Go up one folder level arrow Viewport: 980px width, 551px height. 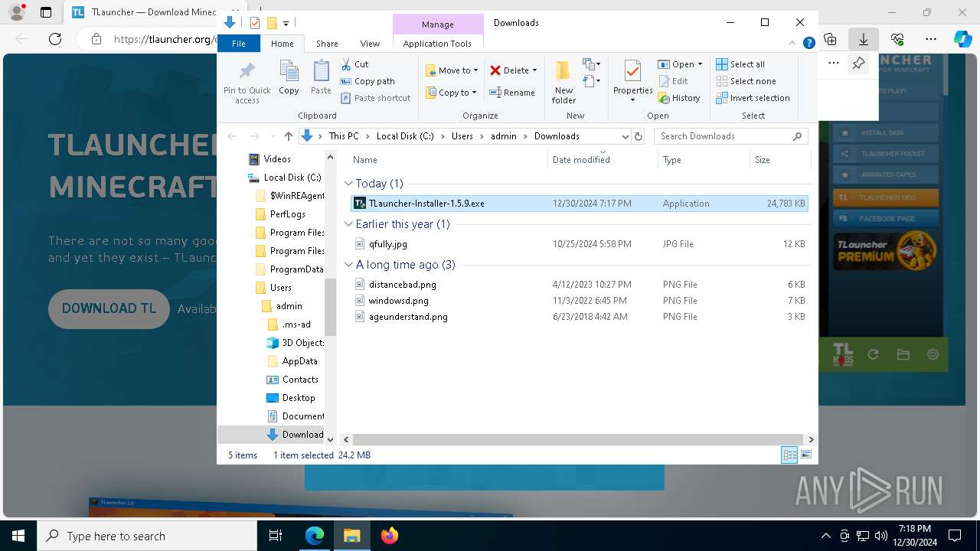pos(288,136)
